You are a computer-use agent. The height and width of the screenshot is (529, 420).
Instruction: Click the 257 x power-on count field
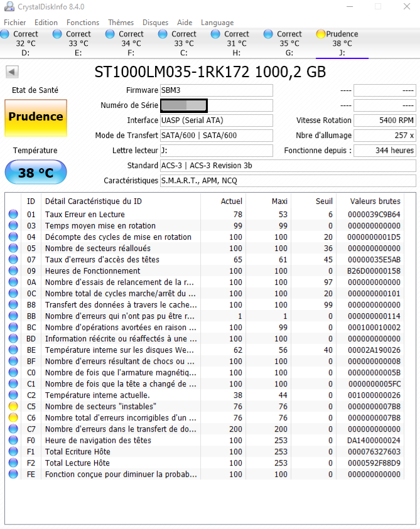[x=385, y=136]
